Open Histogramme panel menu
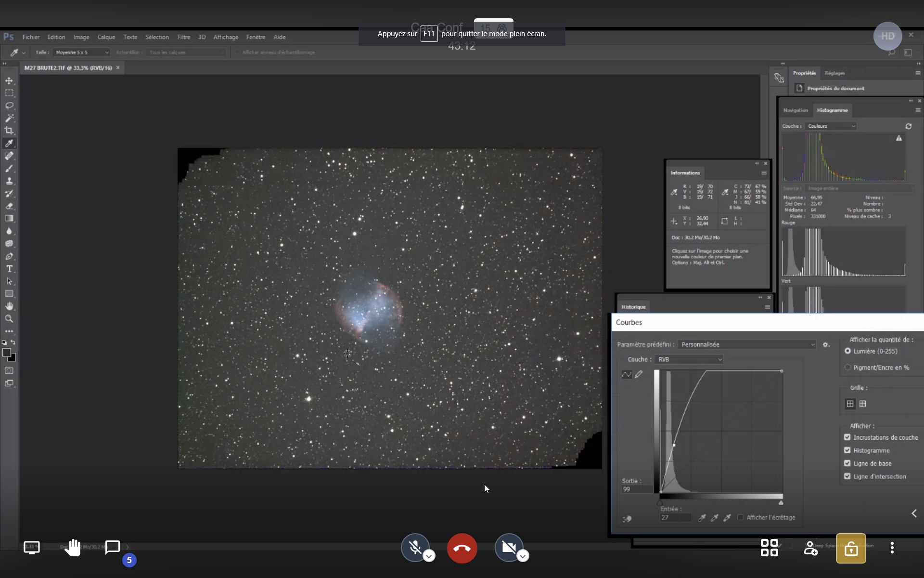The height and width of the screenshot is (578, 924). 918,110
